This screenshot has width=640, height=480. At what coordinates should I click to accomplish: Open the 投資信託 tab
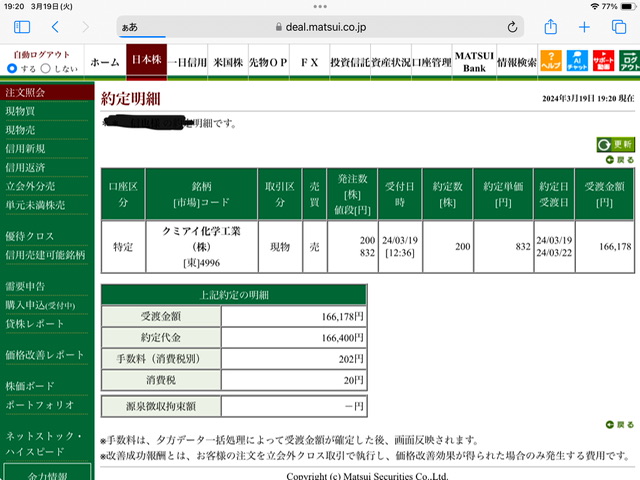coord(350,62)
